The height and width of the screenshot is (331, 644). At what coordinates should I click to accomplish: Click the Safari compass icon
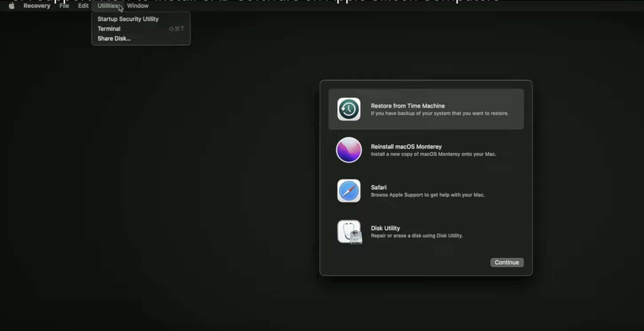(x=349, y=191)
